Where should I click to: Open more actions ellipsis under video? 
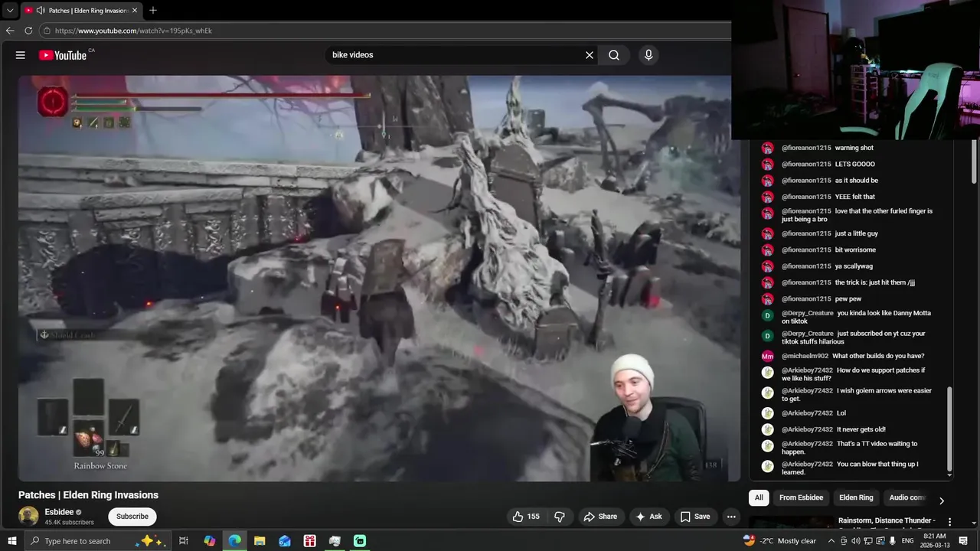point(731,517)
